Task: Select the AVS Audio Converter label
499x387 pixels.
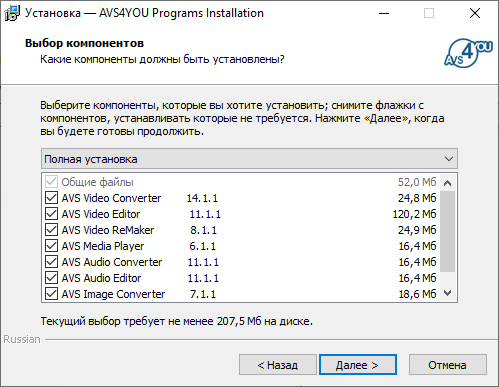Action: [x=112, y=262]
